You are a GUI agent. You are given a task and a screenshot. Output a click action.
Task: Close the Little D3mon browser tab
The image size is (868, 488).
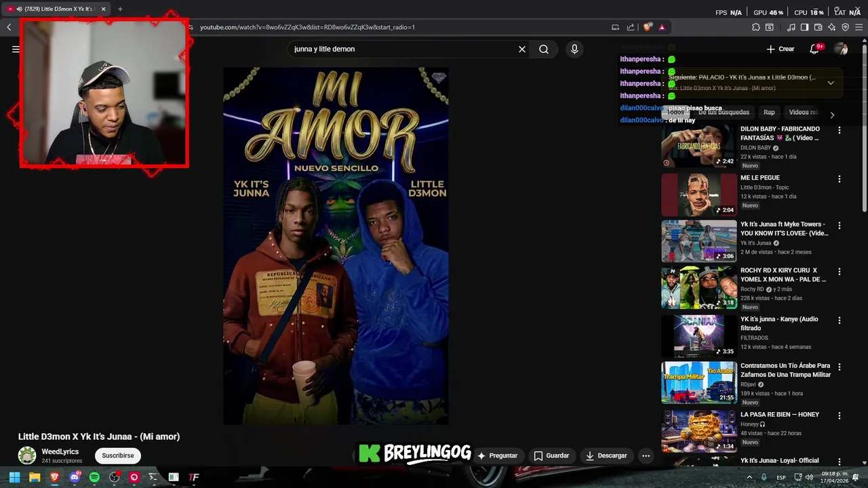pos(103,9)
